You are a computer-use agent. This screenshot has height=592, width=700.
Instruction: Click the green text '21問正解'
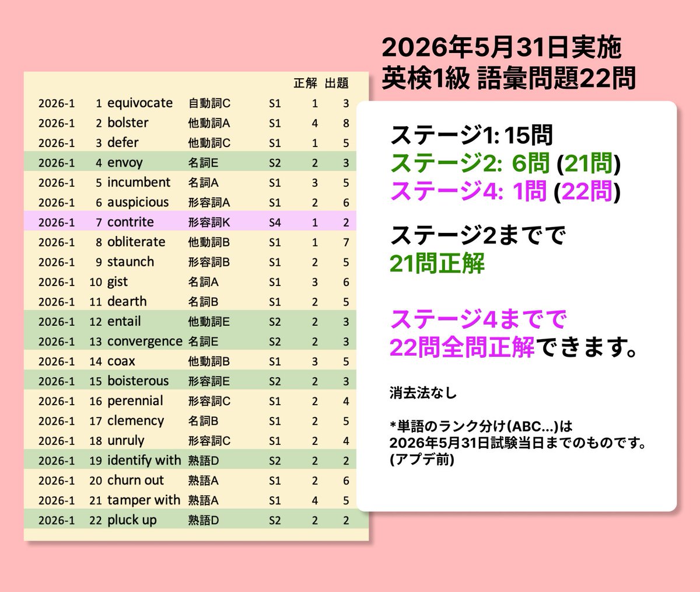(x=437, y=264)
